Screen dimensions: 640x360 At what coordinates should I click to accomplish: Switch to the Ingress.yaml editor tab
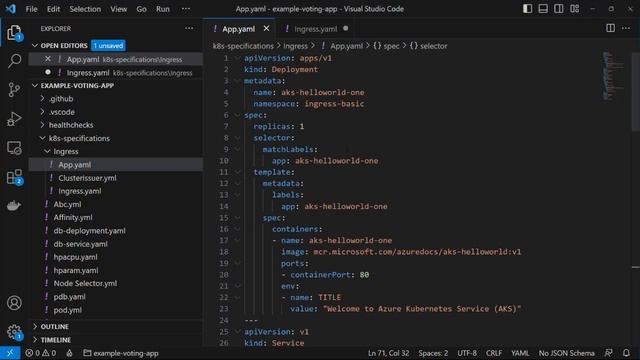click(x=316, y=29)
